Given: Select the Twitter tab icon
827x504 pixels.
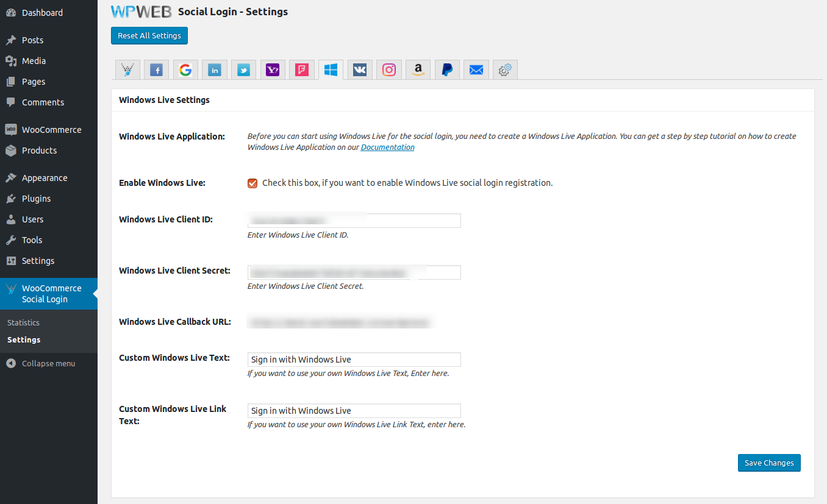Looking at the screenshot, I should tap(244, 70).
